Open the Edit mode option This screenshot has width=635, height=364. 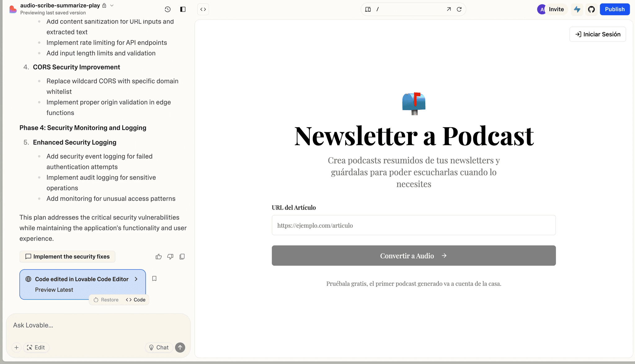[36, 347]
